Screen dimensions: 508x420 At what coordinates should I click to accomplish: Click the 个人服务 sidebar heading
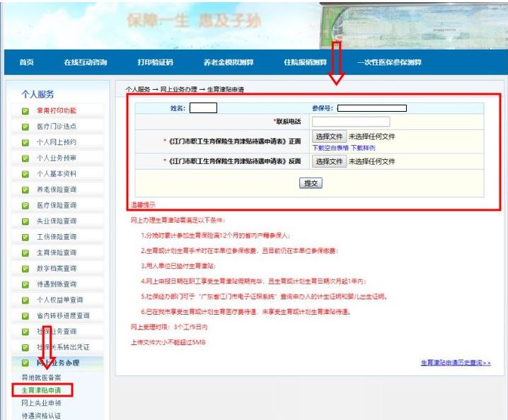click(x=37, y=95)
